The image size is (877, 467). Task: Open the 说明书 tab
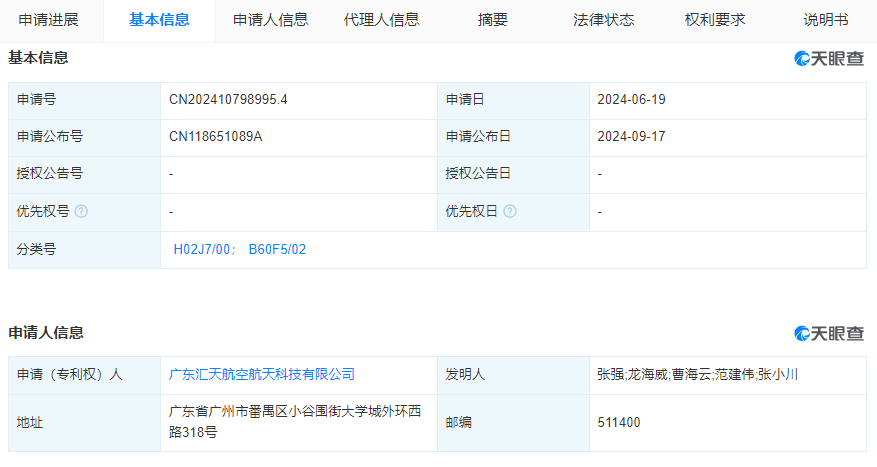click(x=825, y=20)
